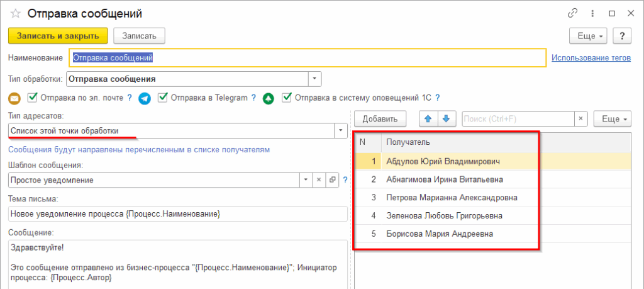
Task: Open the message template form icon
Action: click(x=333, y=179)
